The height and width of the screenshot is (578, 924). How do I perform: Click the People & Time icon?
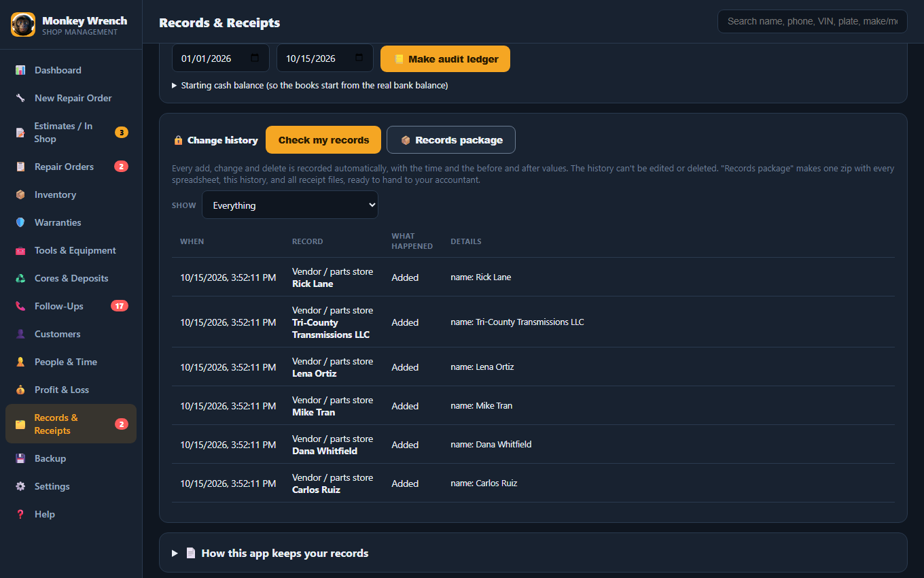[20, 362]
